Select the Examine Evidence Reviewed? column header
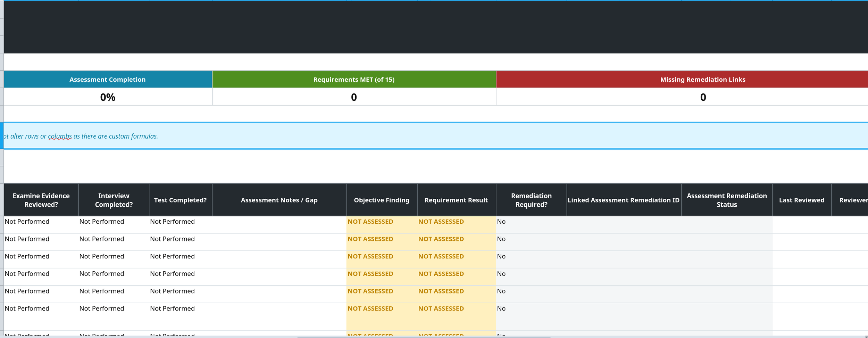 pyautogui.click(x=41, y=200)
